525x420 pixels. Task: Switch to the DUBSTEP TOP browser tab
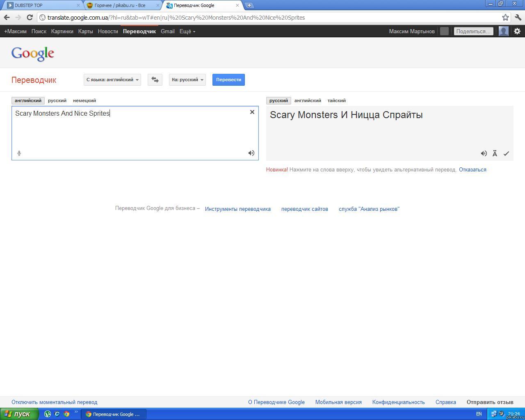coord(41,5)
